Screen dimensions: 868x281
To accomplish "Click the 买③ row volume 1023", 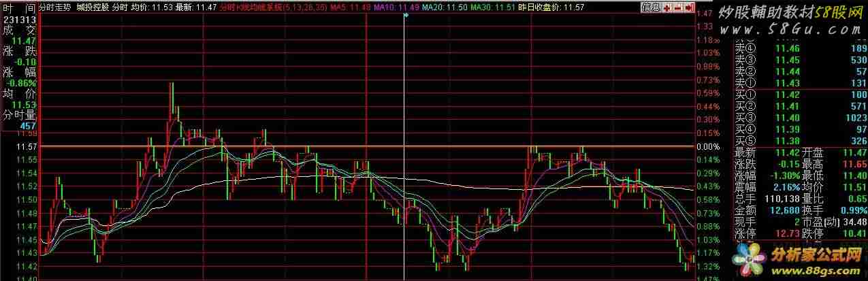I will (x=855, y=118).
